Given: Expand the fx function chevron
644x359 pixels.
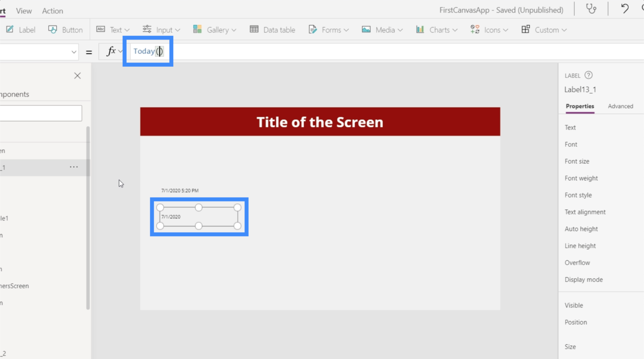Looking at the screenshot, I should (120, 51).
